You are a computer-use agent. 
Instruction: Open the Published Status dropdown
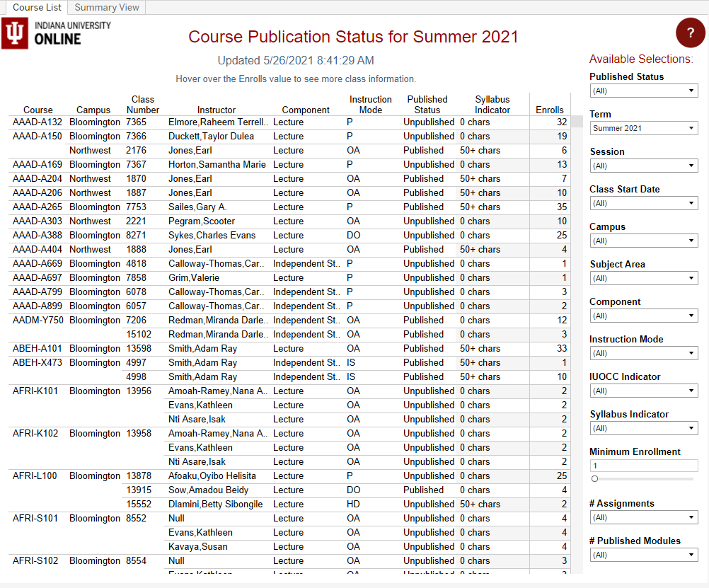pos(643,91)
